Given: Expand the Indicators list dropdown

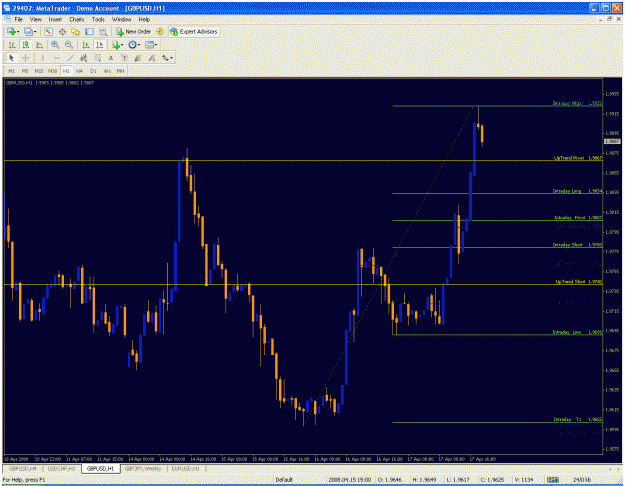Looking at the screenshot, I should tap(122, 45).
